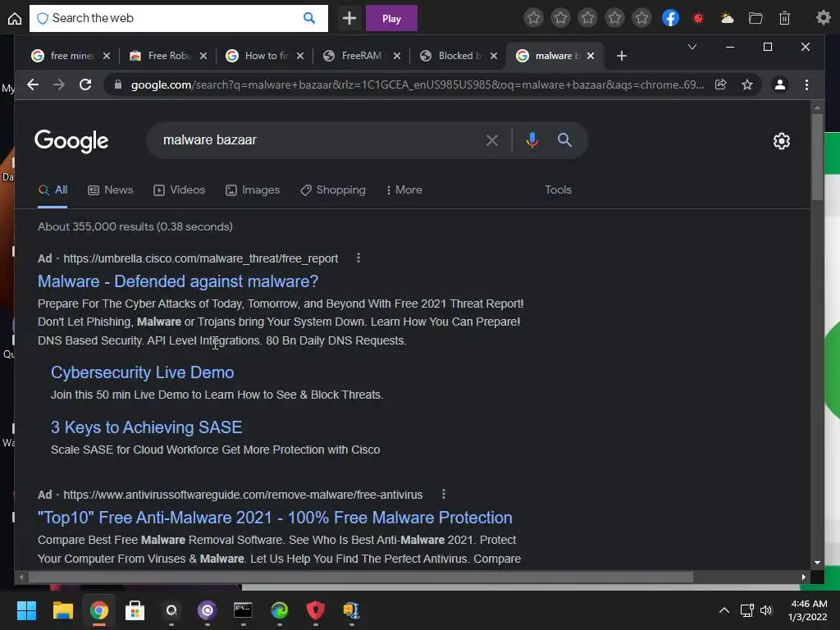Open the Windows Start menu
The width and height of the screenshot is (840, 630).
(26, 610)
